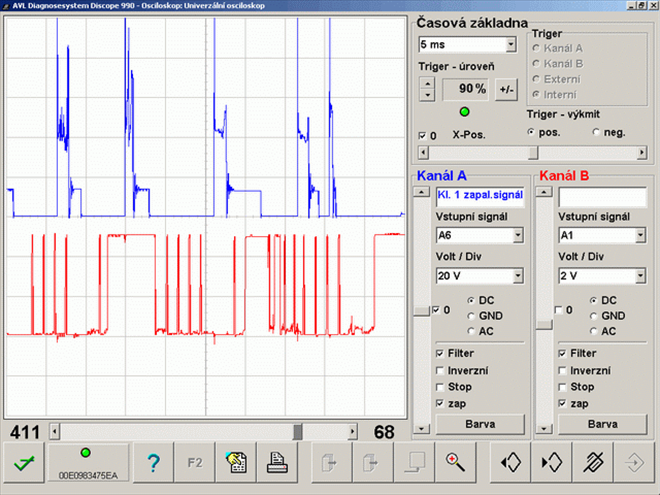Click the Kanál B vertical slider up arrow

point(544,192)
